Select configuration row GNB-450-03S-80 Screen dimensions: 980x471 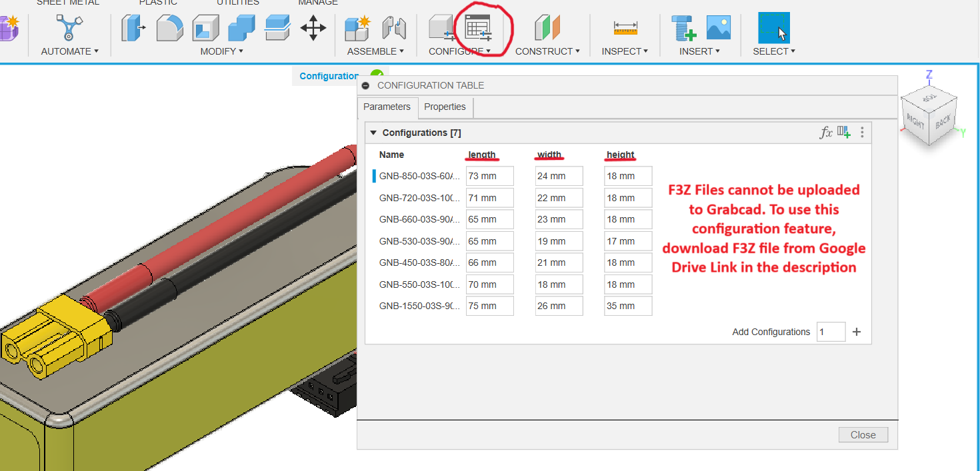[x=419, y=262]
